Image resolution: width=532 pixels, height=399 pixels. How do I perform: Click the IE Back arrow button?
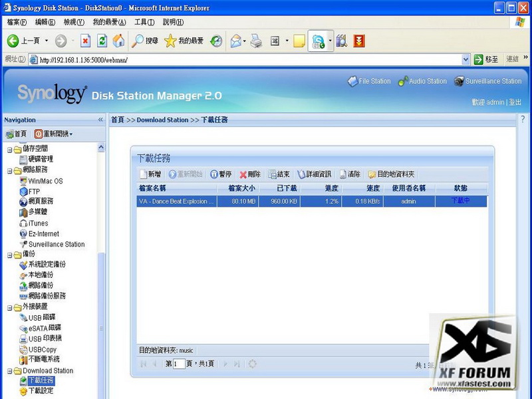tap(13, 41)
